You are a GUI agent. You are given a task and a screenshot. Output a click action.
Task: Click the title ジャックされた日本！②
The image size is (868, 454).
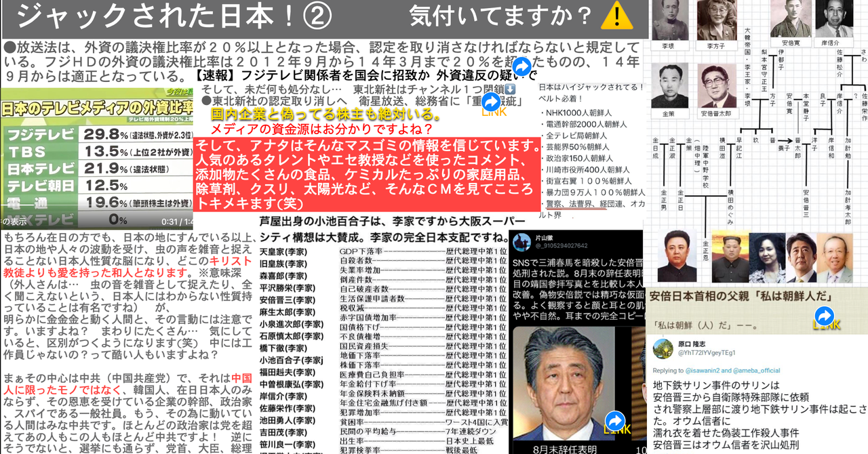173,16
